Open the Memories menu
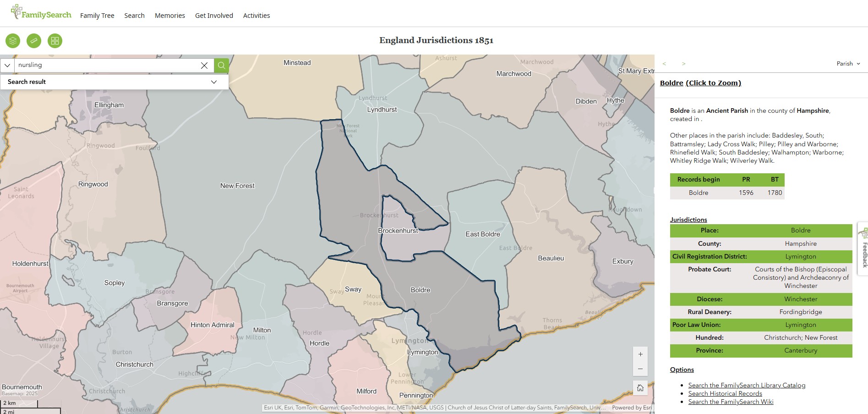Image resolution: width=868 pixels, height=414 pixels. pos(169,16)
